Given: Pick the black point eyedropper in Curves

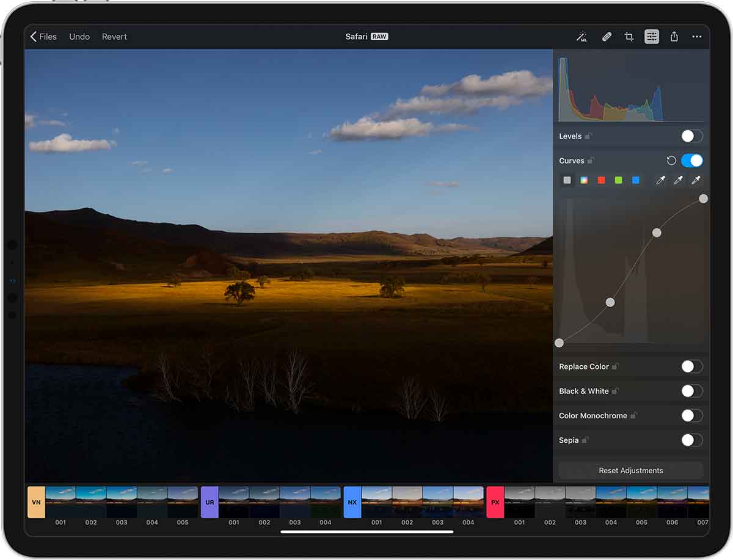Looking at the screenshot, I should click(661, 180).
